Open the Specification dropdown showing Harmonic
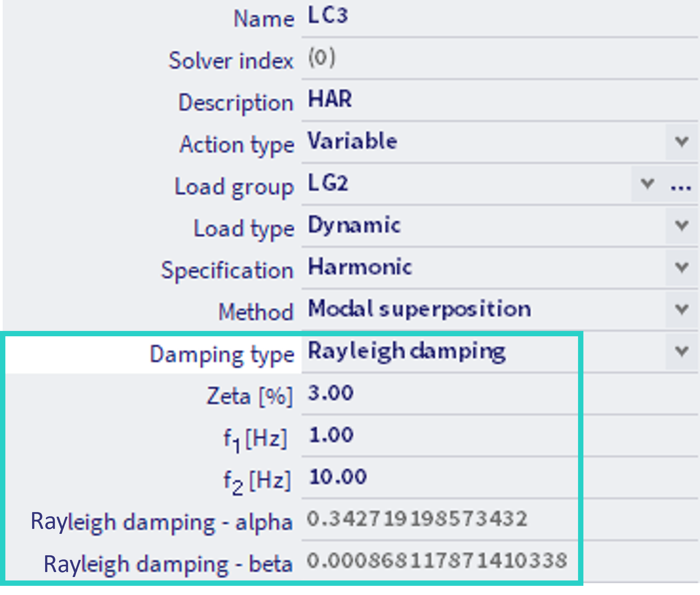700x595 pixels. (x=680, y=268)
